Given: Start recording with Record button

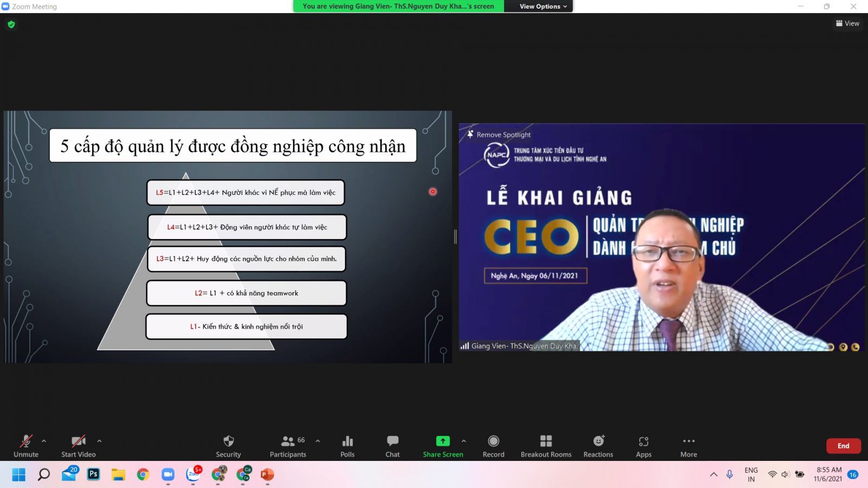Looking at the screenshot, I should click(493, 446).
